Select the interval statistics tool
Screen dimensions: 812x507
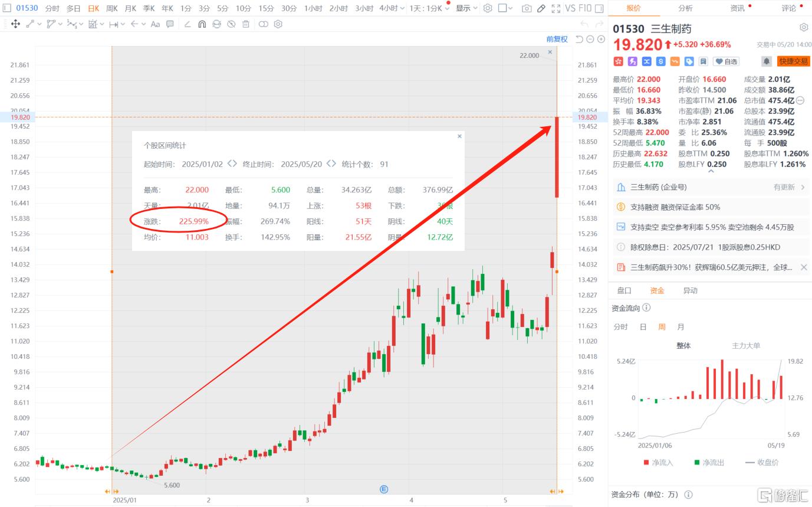(x=93, y=24)
